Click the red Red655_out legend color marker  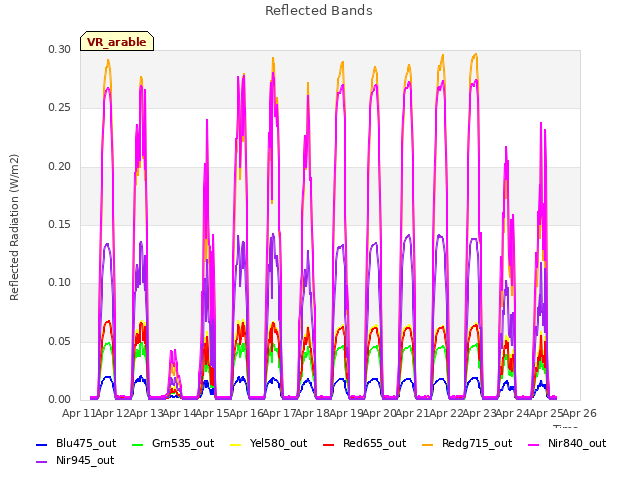[x=329, y=444]
